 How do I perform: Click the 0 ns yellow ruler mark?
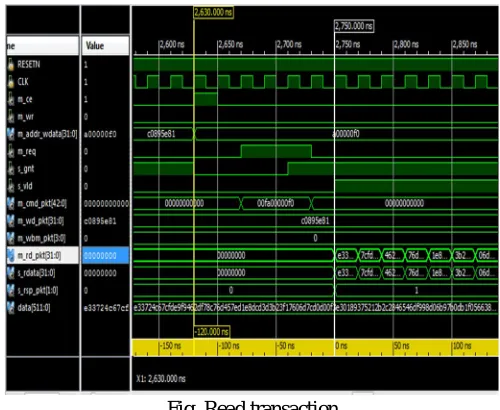tap(341, 346)
